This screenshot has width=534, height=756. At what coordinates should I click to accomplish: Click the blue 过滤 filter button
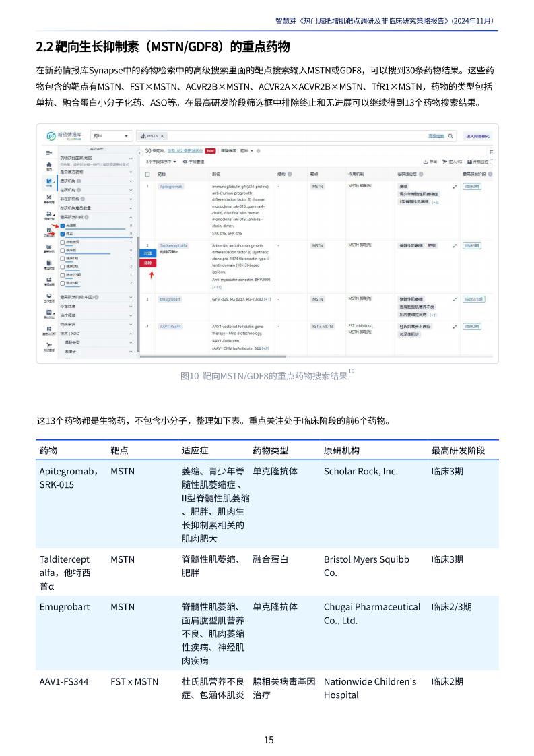point(148,253)
